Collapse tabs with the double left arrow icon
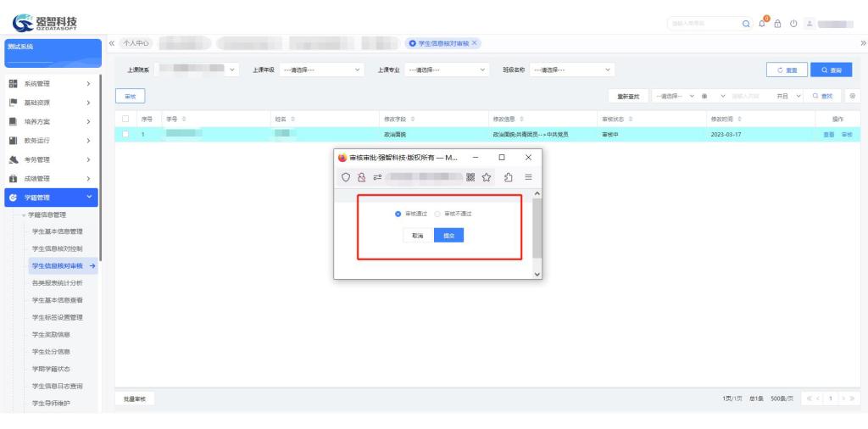 (x=112, y=43)
